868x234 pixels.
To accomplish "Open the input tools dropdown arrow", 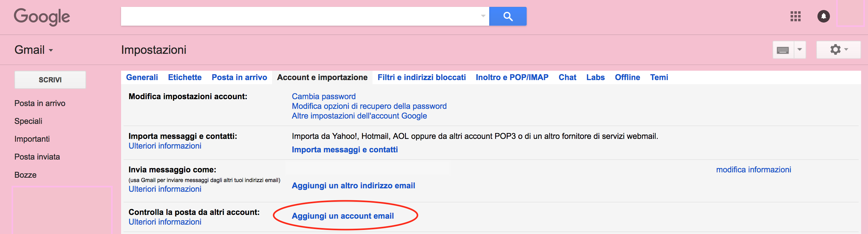I will click(x=800, y=50).
